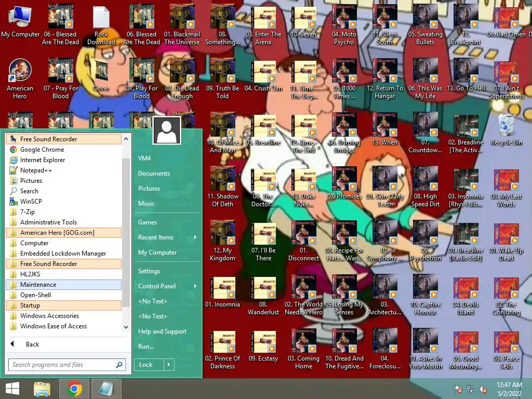The height and width of the screenshot is (399, 532).
Task: Select the '13. Go To Hell' track icon
Action: click(466, 75)
